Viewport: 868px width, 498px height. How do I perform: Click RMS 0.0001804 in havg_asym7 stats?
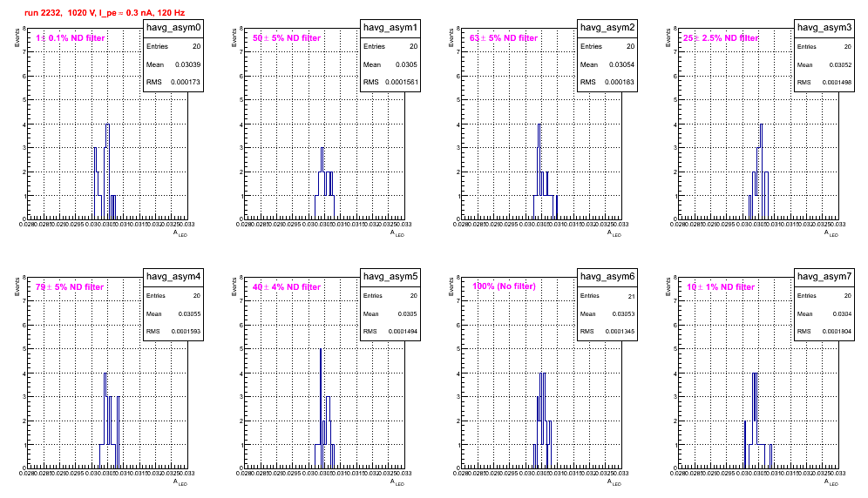pos(824,332)
